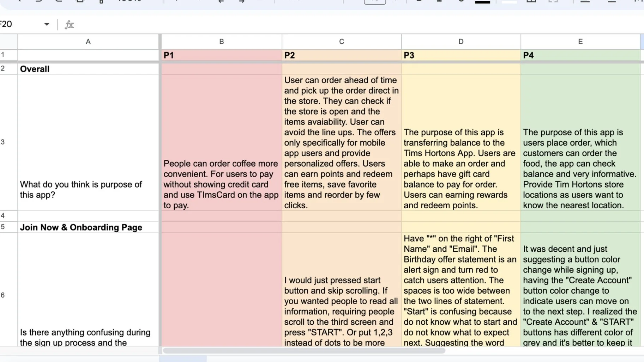Select row 2 header
The width and height of the screenshot is (644, 362).
click(9, 68)
